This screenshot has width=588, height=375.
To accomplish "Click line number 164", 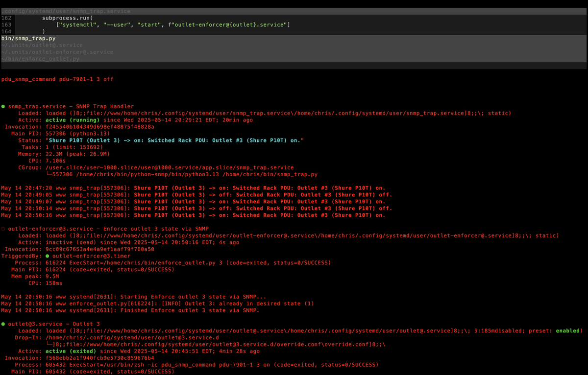I will 6,31.
